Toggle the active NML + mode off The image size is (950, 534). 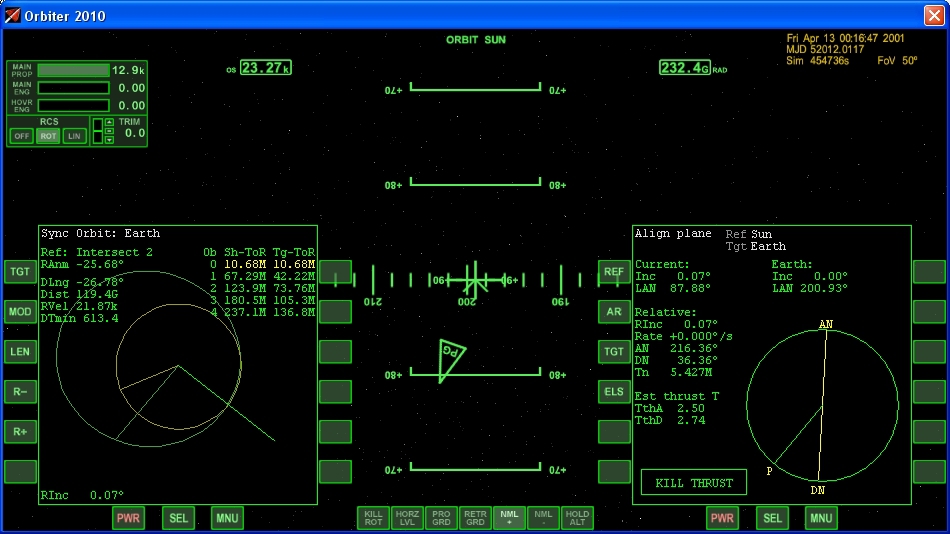click(x=510, y=517)
